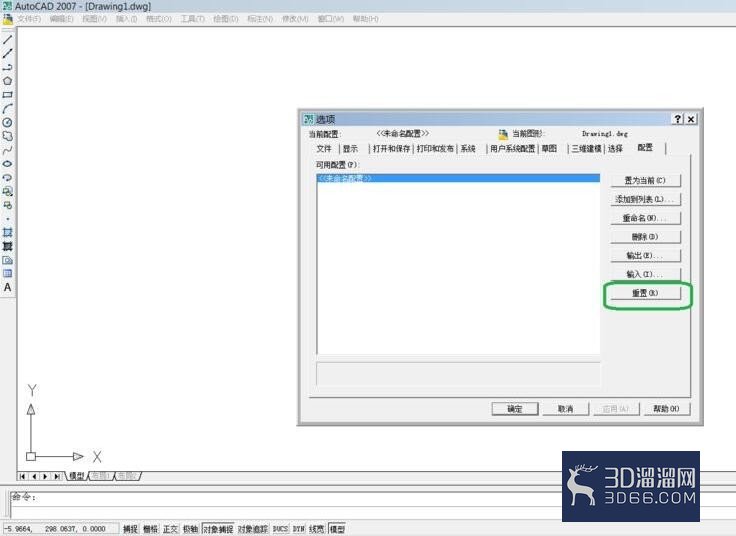Open the 修改(M) menu

point(295,19)
